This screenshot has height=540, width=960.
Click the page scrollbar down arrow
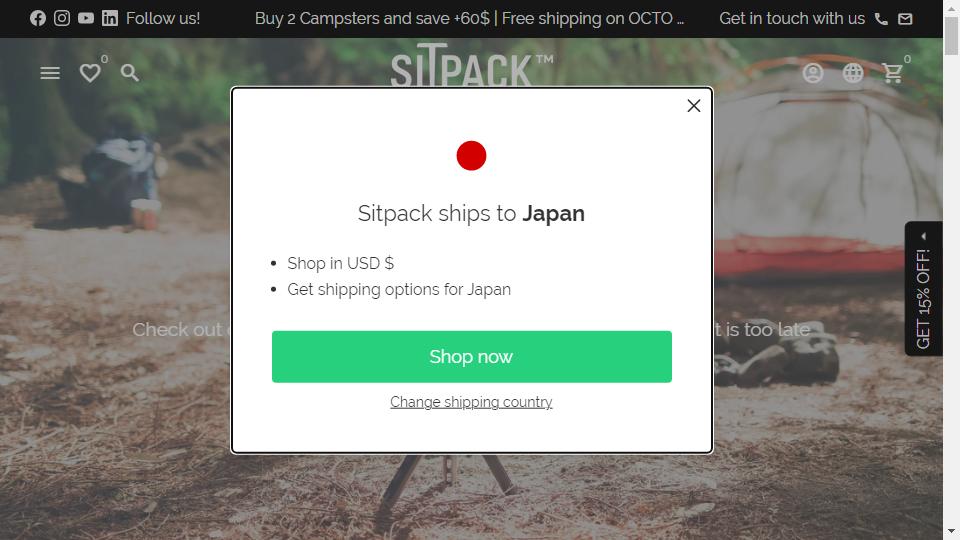click(951, 531)
